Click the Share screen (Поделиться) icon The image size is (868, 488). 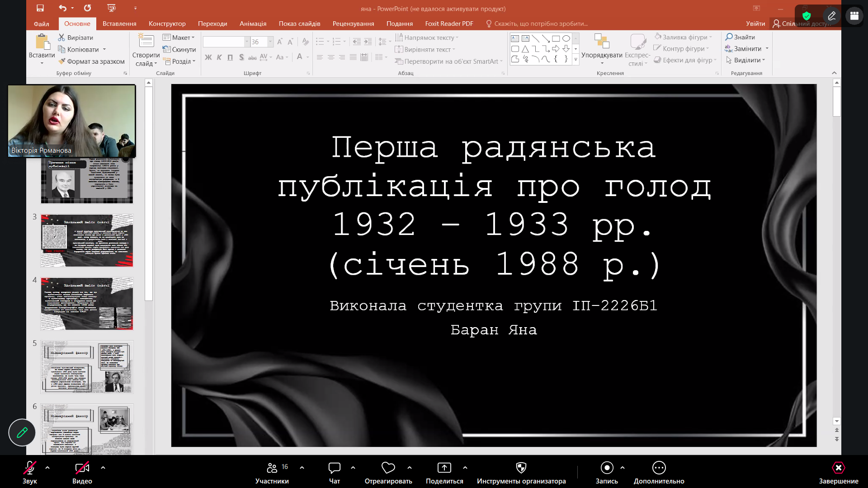point(444,468)
